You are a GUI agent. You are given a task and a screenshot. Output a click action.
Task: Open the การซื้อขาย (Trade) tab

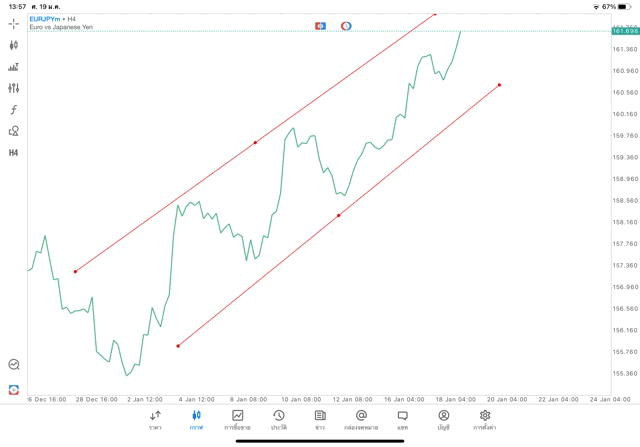[237, 419]
